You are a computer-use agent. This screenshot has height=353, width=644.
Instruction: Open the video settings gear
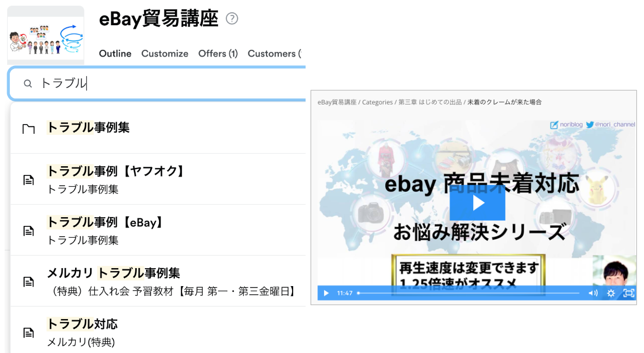click(x=611, y=293)
